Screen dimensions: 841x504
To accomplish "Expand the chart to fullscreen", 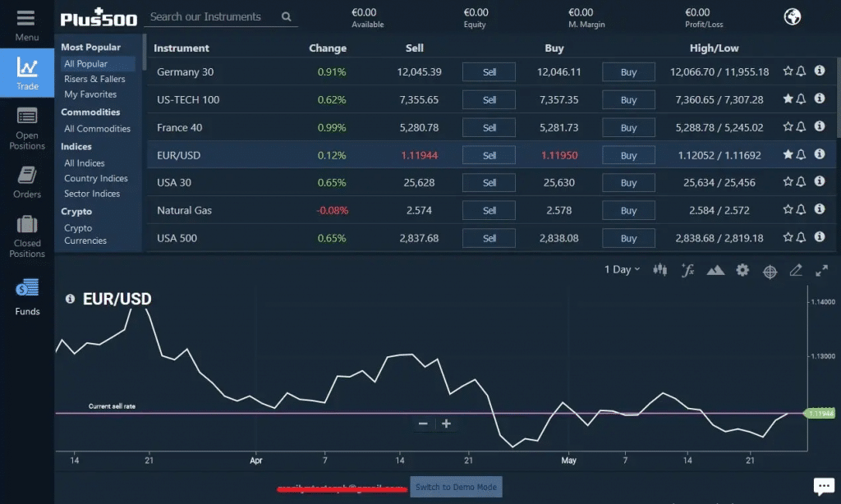I will point(821,270).
